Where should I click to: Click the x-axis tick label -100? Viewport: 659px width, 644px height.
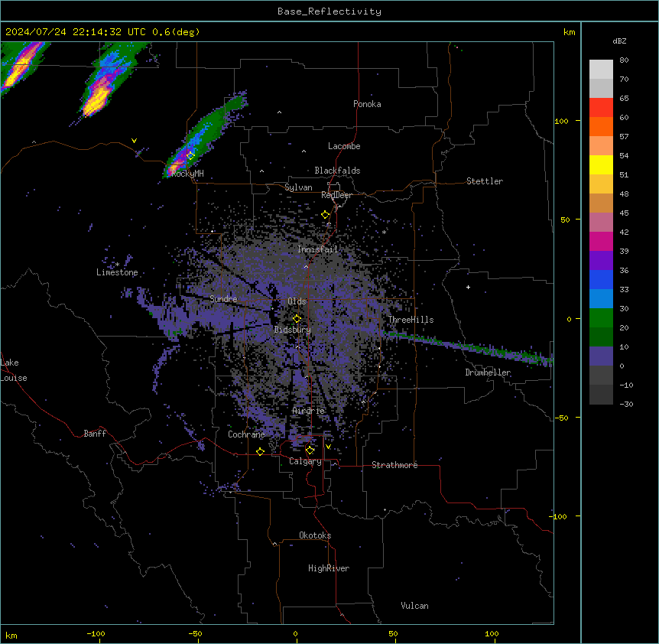point(96,633)
